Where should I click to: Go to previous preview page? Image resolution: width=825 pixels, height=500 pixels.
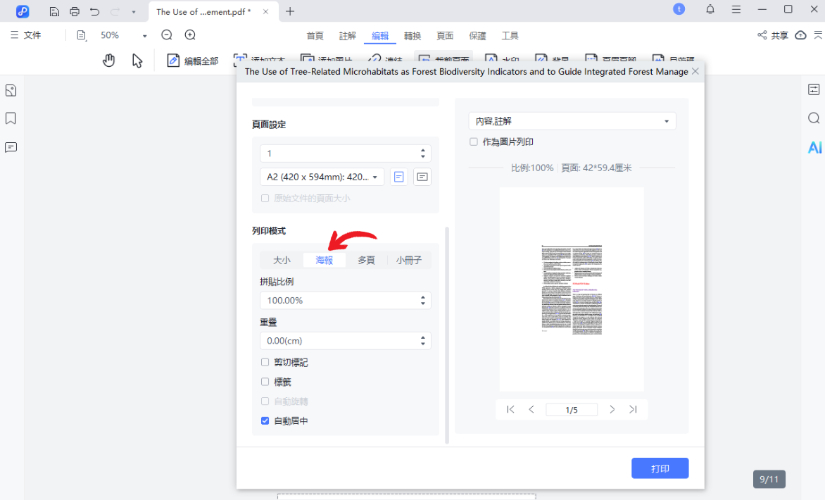click(x=531, y=409)
